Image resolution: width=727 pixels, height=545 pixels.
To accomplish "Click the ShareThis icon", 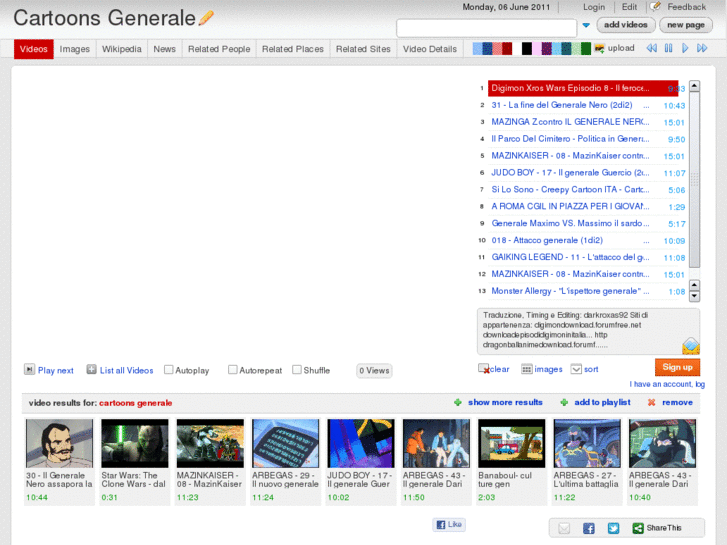I will pyautogui.click(x=638, y=528).
